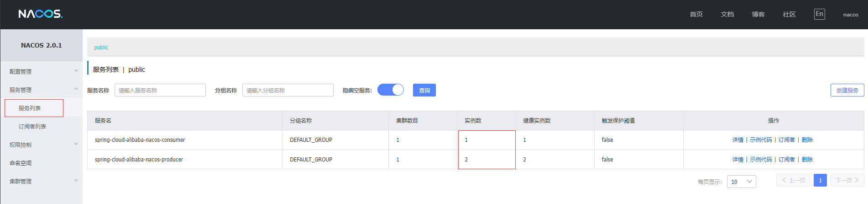Select 集群管理 sidebar menu item
Viewport: 868px width, 204px height.
[x=21, y=181]
